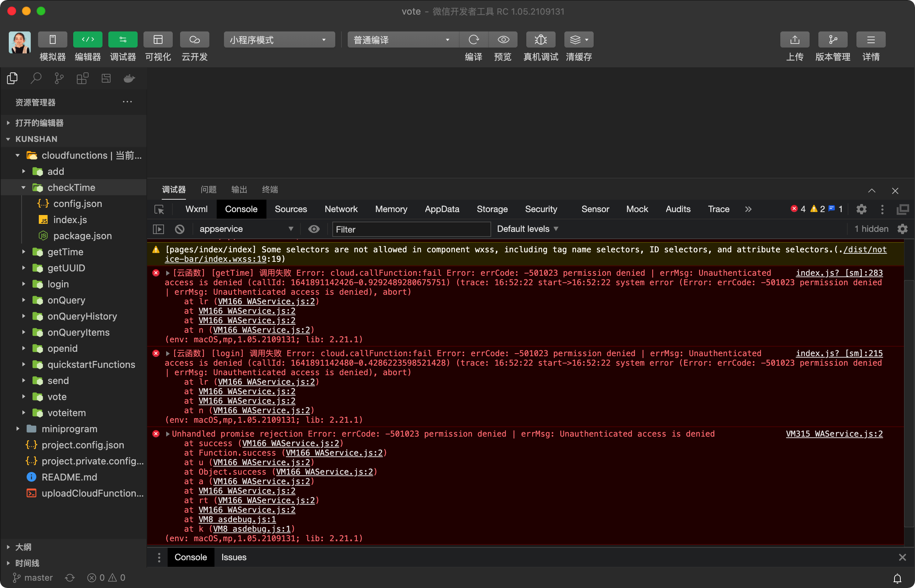Open the search icon in sidebar

click(36, 79)
